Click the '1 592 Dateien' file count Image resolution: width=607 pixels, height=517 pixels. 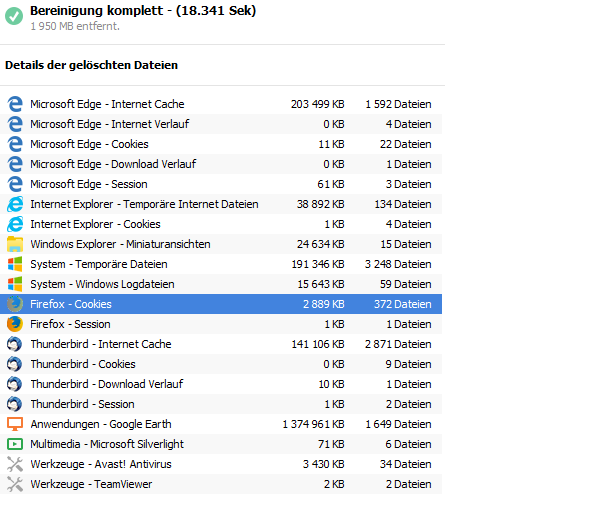(x=398, y=104)
